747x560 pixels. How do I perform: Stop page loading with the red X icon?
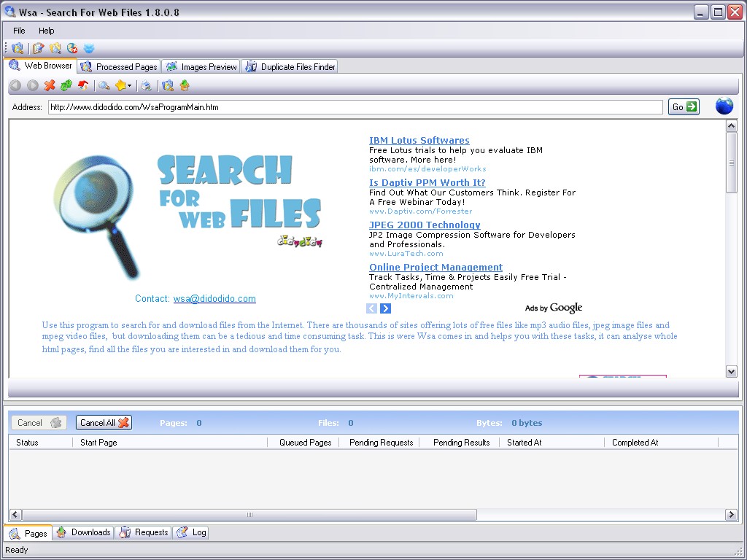[50, 85]
